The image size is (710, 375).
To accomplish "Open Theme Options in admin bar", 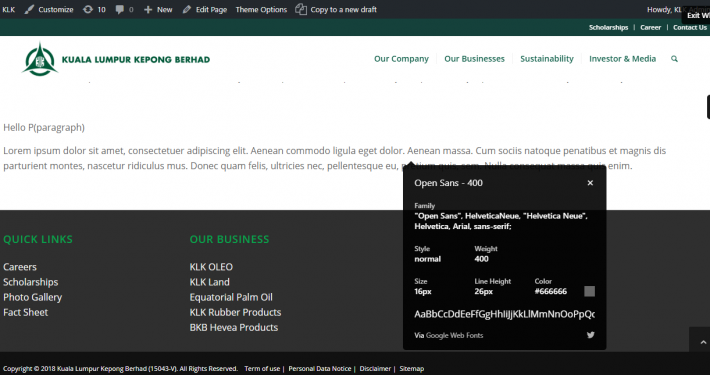I will 261,10.
